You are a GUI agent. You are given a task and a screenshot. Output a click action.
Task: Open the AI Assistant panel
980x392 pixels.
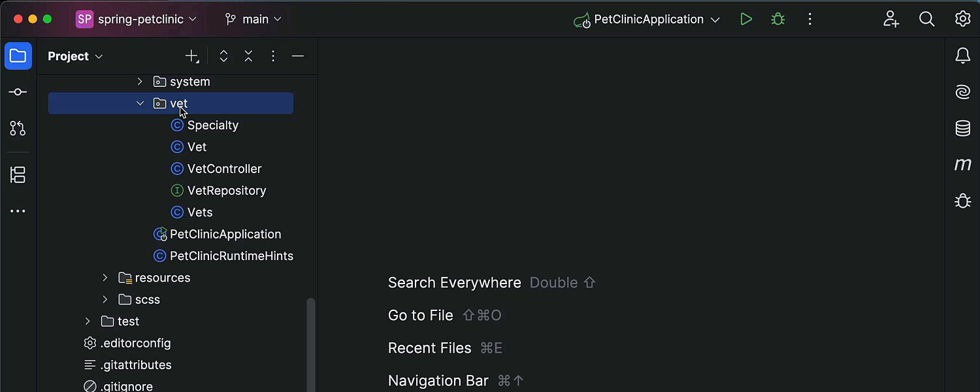(962, 92)
